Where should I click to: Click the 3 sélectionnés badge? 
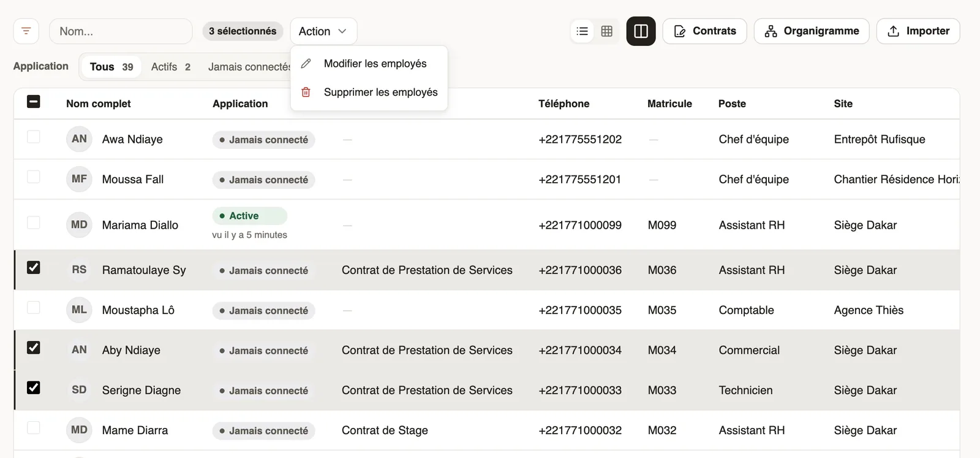[243, 31]
